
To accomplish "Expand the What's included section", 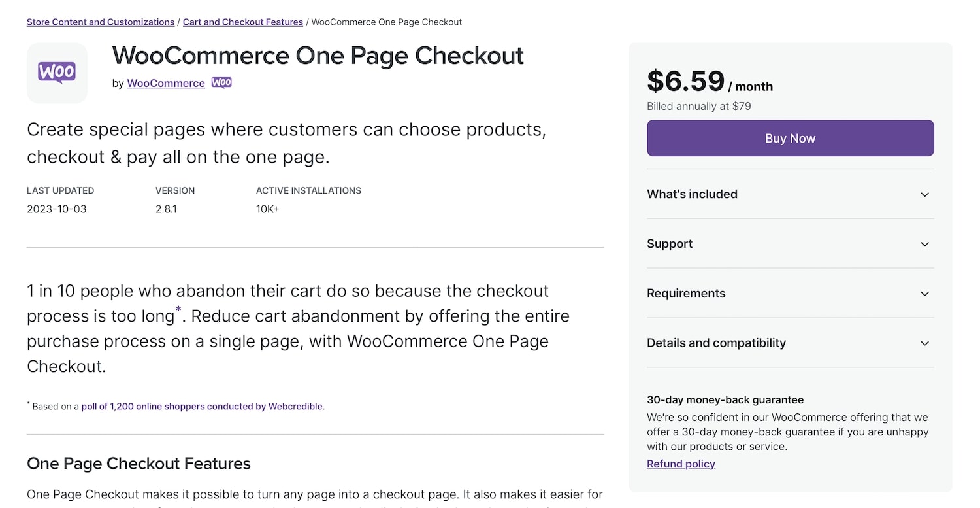I will pyautogui.click(x=692, y=194).
